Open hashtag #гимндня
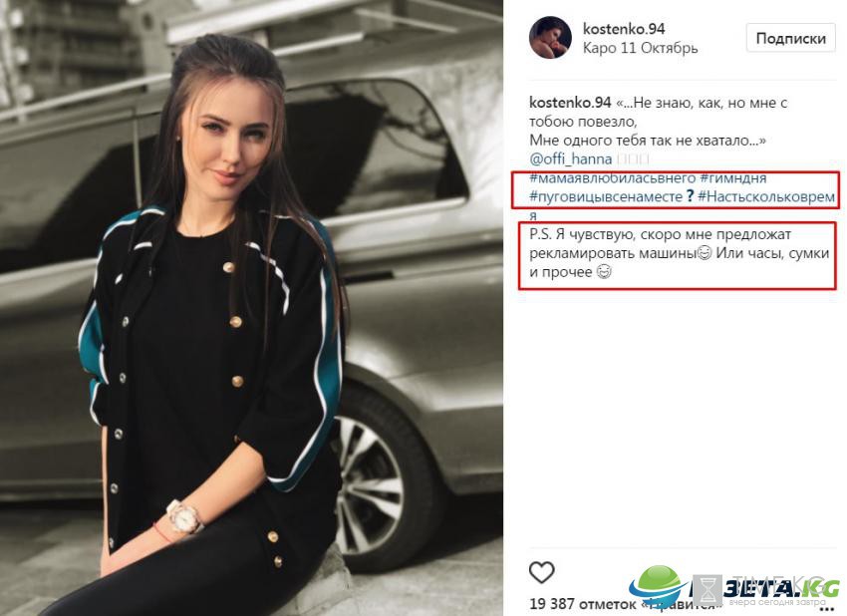 [x=733, y=177]
